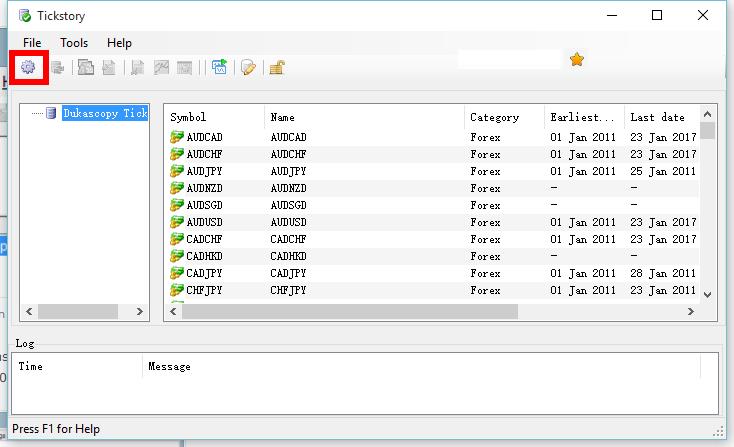Click the tree panel left scroll arrow
This screenshot has height=447, width=734.
click(29, 311)
